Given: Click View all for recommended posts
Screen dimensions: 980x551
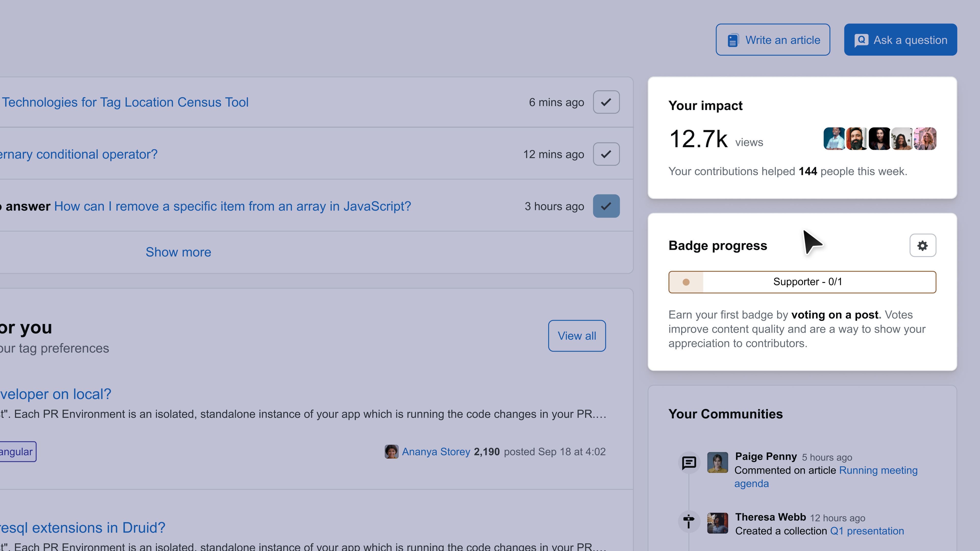Looking at the screenshot, I should 577,336.
